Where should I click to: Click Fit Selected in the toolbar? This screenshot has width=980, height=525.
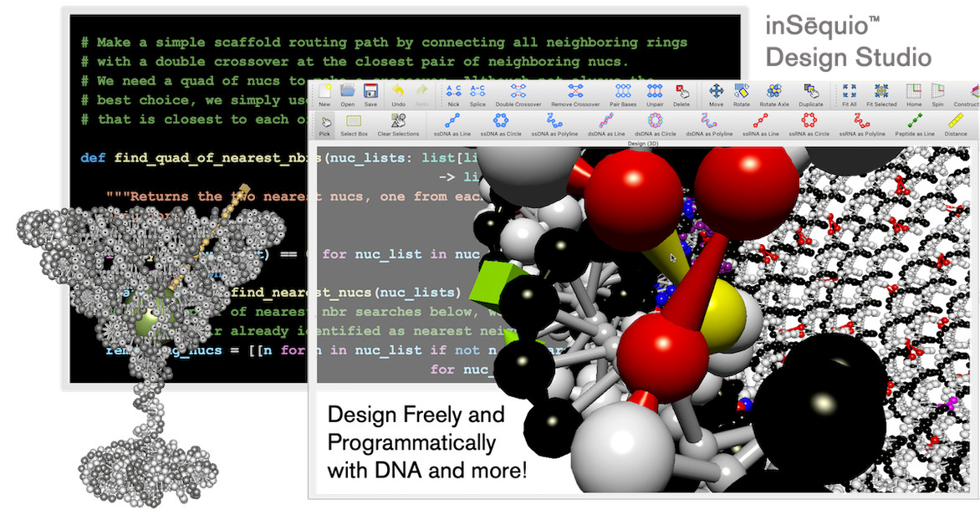click(880, 94)
